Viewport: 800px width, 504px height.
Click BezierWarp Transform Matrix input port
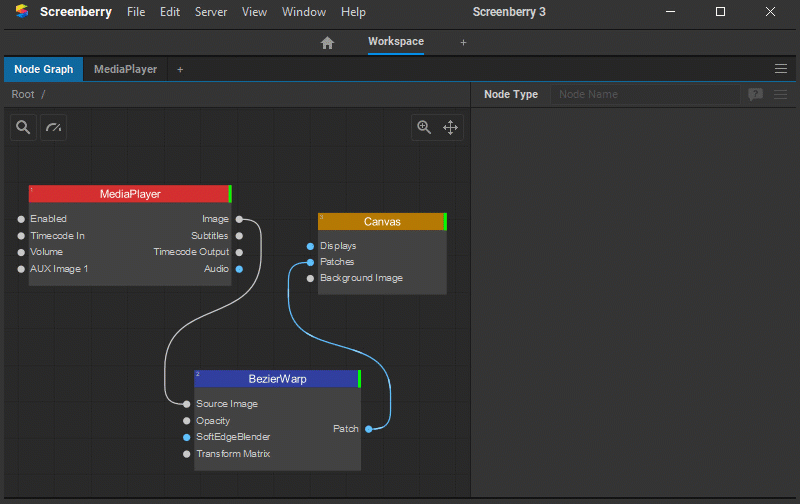187,454
